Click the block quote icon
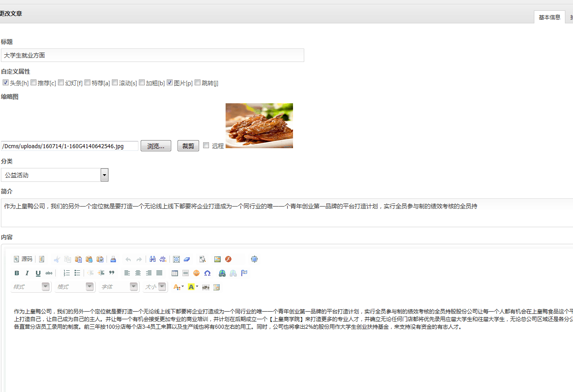573x392 pixels. click(x=112, y=273)
